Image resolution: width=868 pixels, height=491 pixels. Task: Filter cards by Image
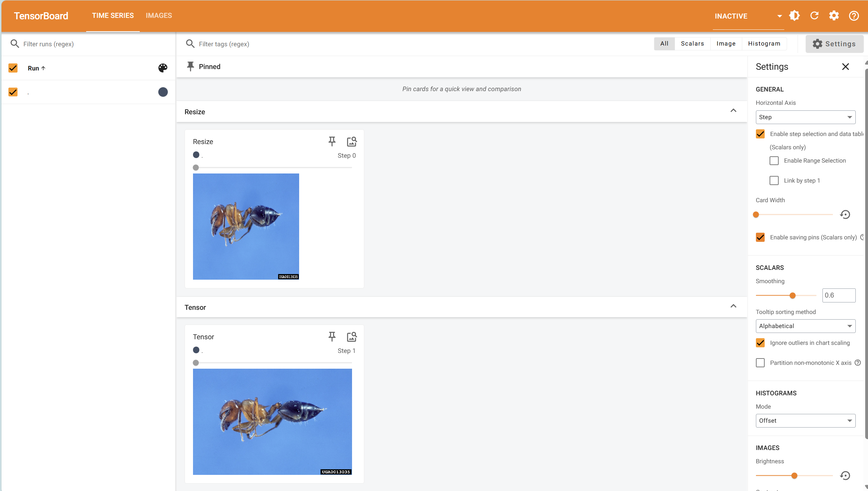(726, 44)
